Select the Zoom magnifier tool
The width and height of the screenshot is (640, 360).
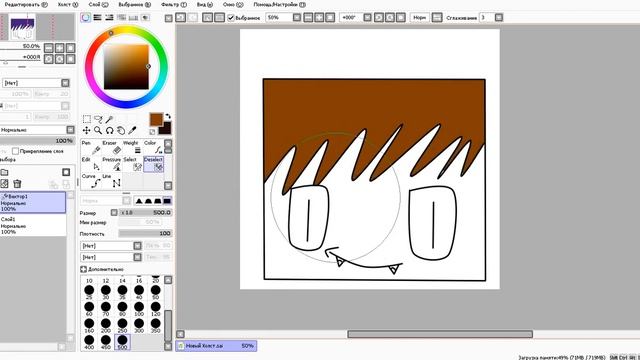click(x=98, y=131)
